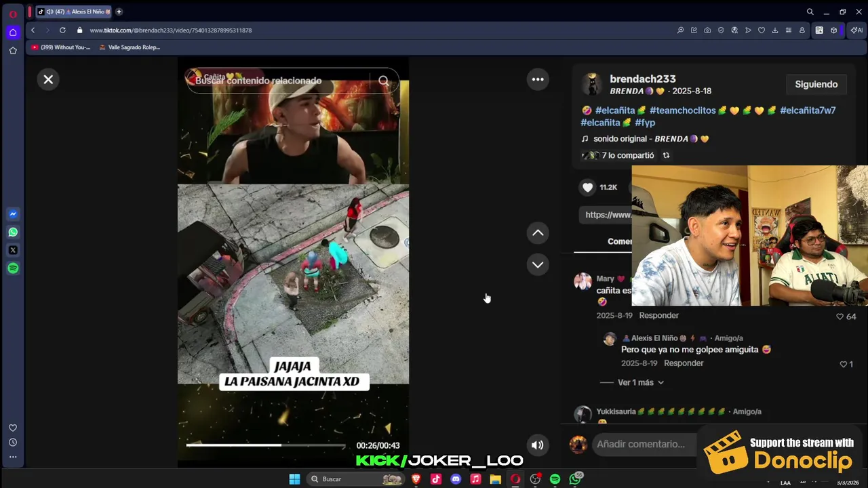Open search tabs magnifier in title bar

810,12
